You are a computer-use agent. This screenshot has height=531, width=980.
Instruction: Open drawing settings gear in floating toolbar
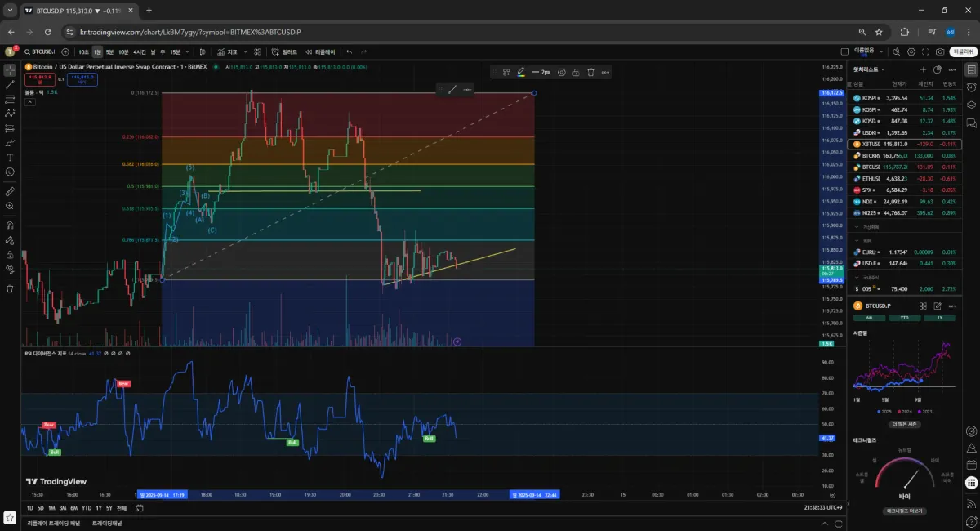(561, 72)
